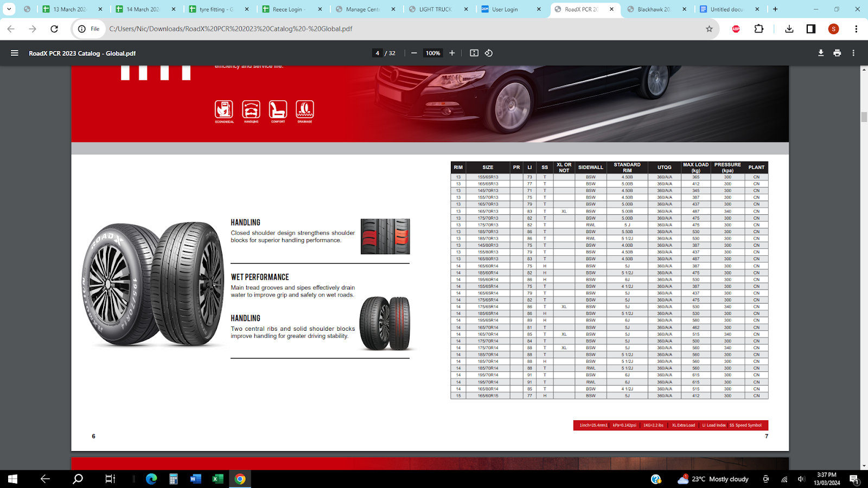Bookmark this page with star icon
Image resolution: width=868 pixels, height=488 pixels.
tap(709, 29)
